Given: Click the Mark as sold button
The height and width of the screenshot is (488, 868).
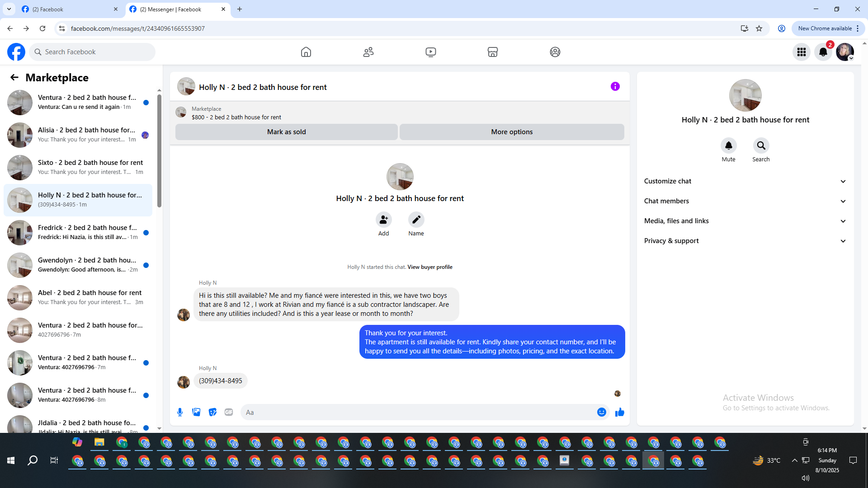Looking at the screenshot, I should tap(286, 132).
